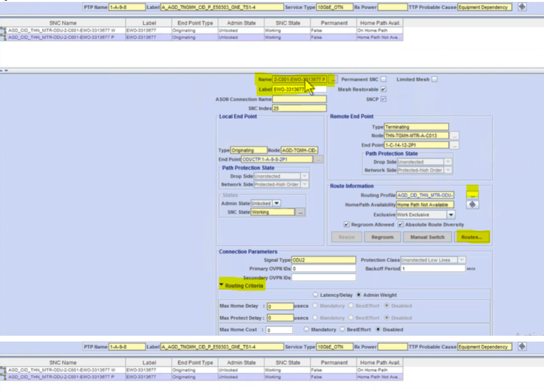Open the Admin State dropdown
The width and height of the screenshot is (544, 392).
(x=277, y=203)
